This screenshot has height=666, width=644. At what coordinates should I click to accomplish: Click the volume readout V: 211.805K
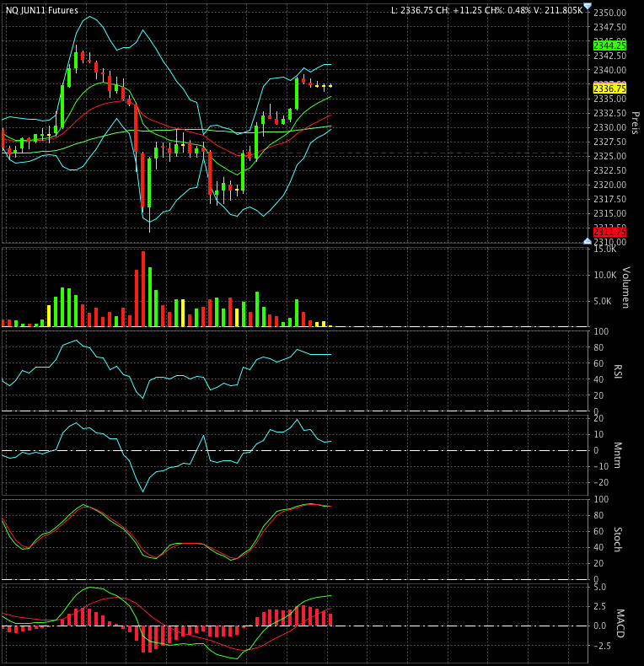coord(559,10)
